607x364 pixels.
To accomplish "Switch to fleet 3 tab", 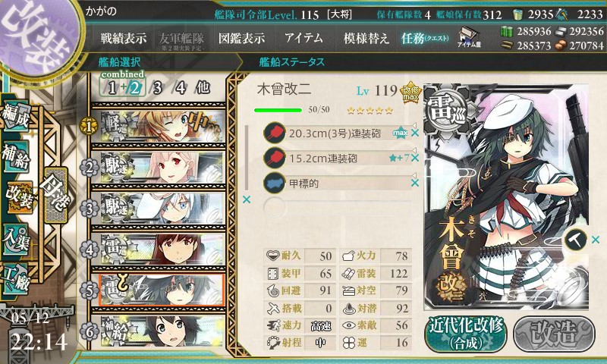I will click(157, 88).
